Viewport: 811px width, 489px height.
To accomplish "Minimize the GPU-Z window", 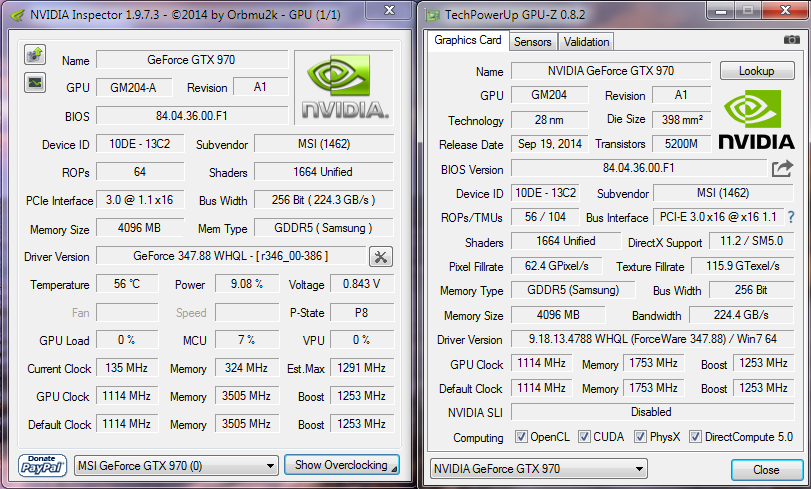I will tap(722, 10).
